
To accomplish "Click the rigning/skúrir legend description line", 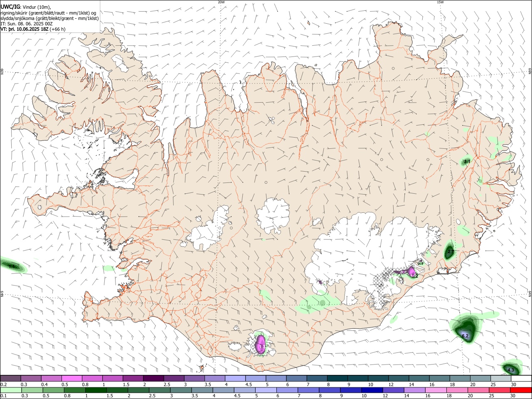I will (48, 13).
